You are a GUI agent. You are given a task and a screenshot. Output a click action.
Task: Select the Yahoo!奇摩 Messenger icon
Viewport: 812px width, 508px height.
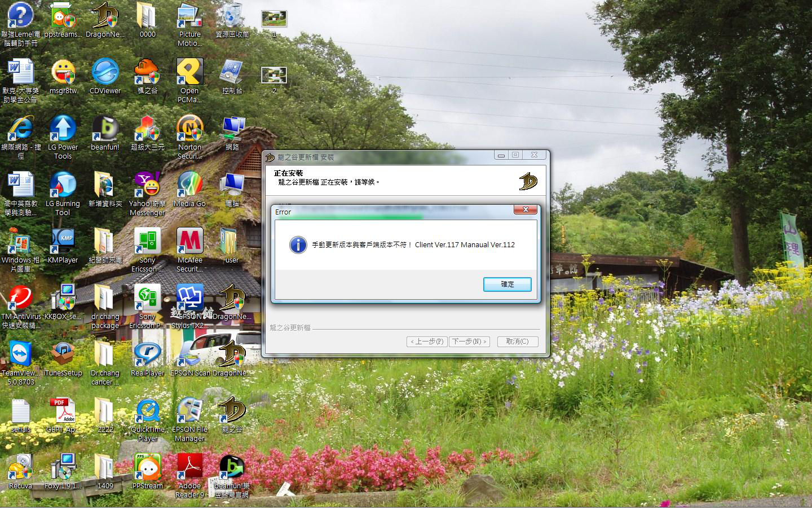(147, 194)
